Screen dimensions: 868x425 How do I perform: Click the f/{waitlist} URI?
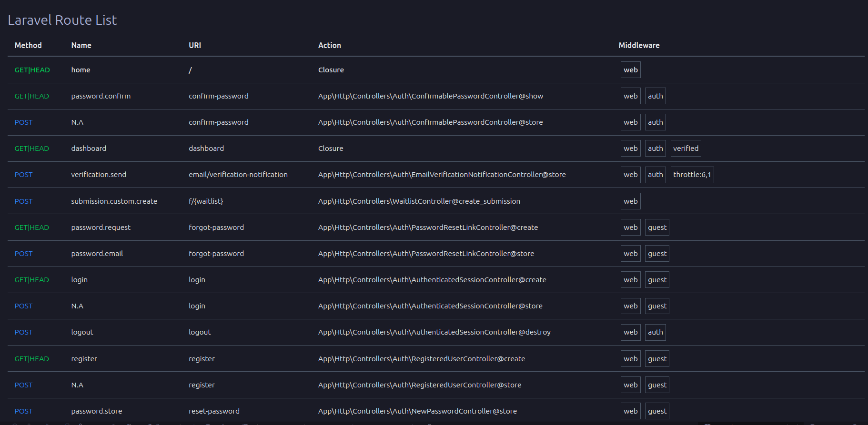click(206, 201)
